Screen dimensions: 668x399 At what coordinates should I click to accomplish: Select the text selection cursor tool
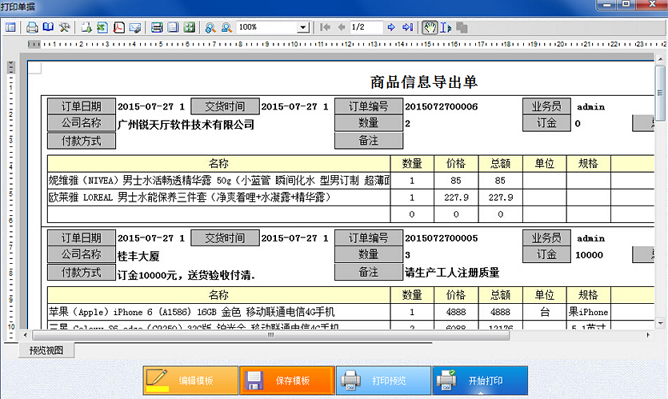tap(446, 28)
